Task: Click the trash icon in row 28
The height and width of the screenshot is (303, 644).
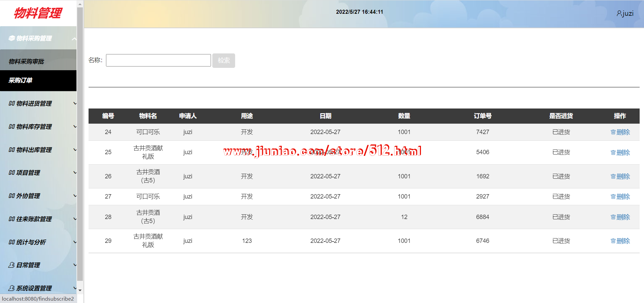Action: 613,217
